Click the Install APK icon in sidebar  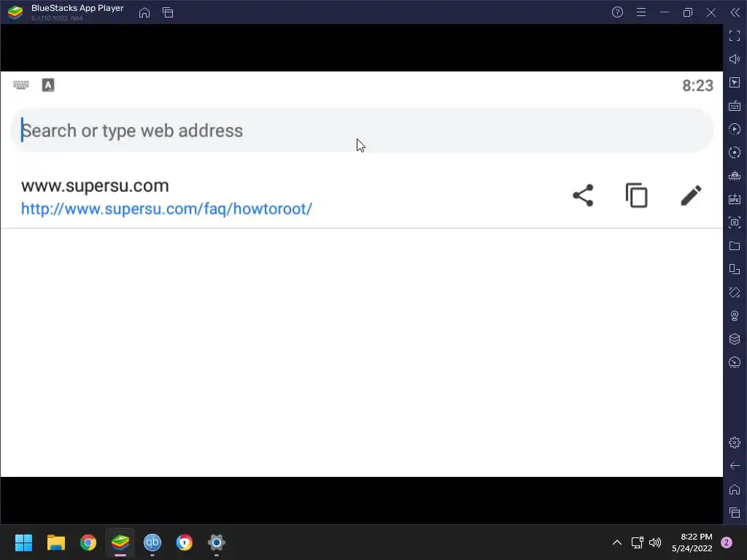tap(735, 199)
